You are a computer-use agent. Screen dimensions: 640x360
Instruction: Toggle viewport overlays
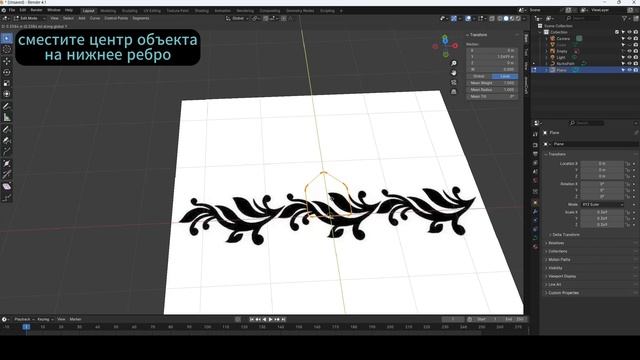click(468, 18)
